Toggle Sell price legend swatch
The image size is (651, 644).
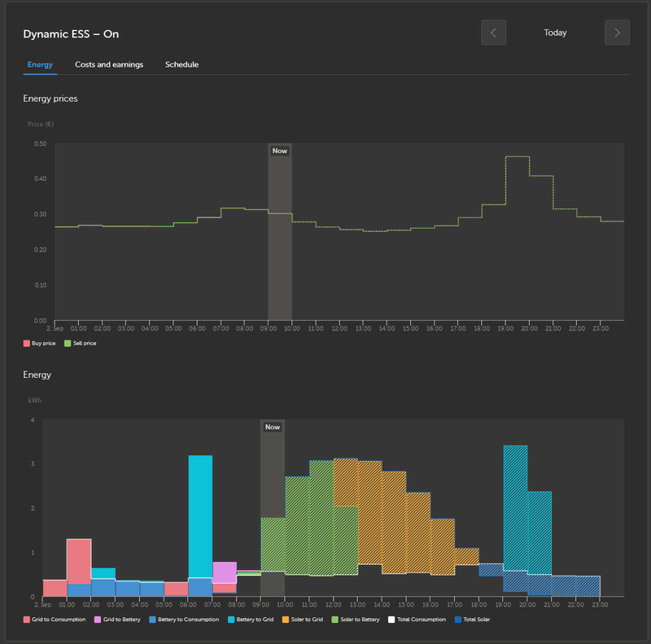[68, 344]
